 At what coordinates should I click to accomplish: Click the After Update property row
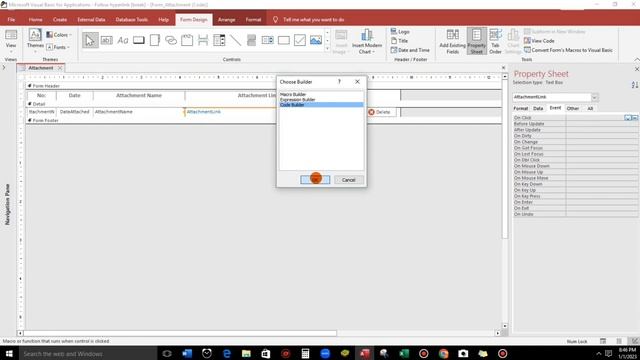pyautogui.click(x=576, y=130)
